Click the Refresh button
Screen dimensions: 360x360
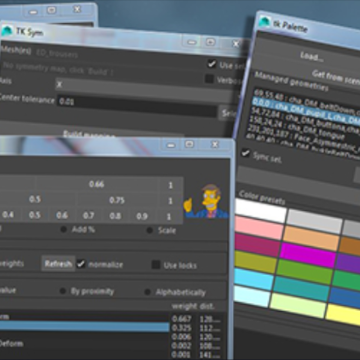[58, 264]
